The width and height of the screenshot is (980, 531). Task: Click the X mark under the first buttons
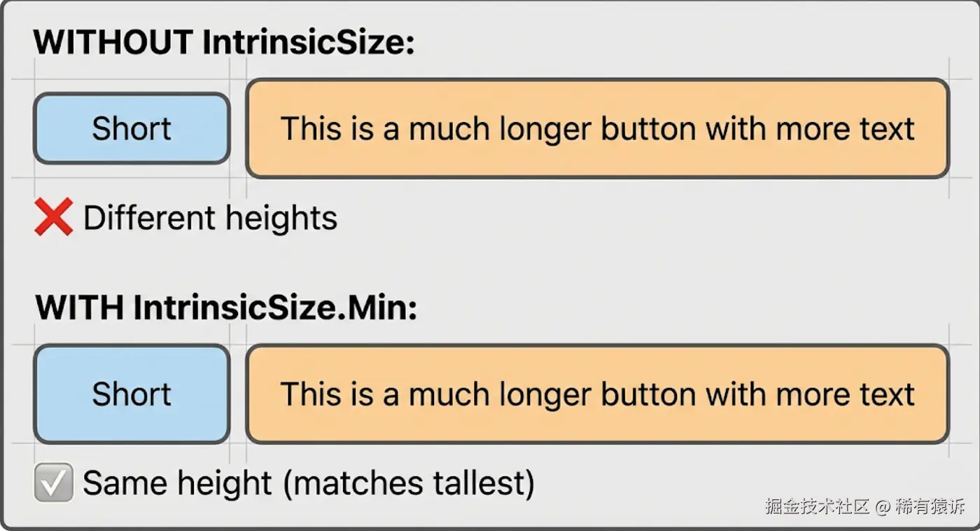coord(52,217)
